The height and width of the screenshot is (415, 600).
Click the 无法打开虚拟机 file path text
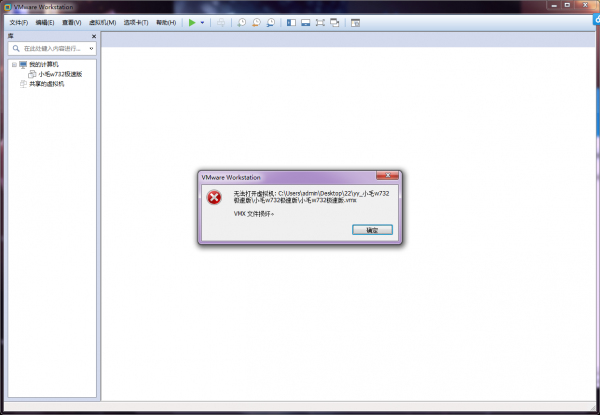(311, 197)
